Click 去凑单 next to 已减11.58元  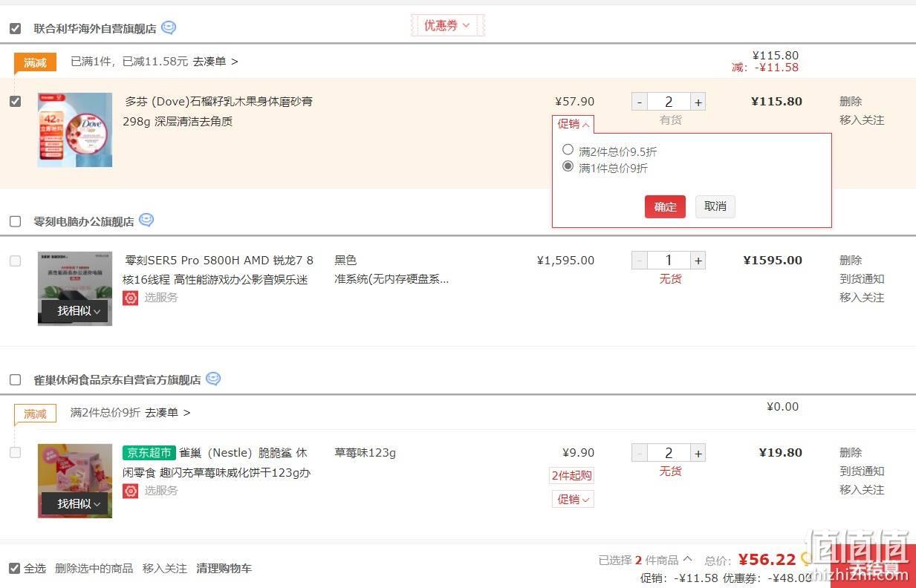tap(215, 62)
